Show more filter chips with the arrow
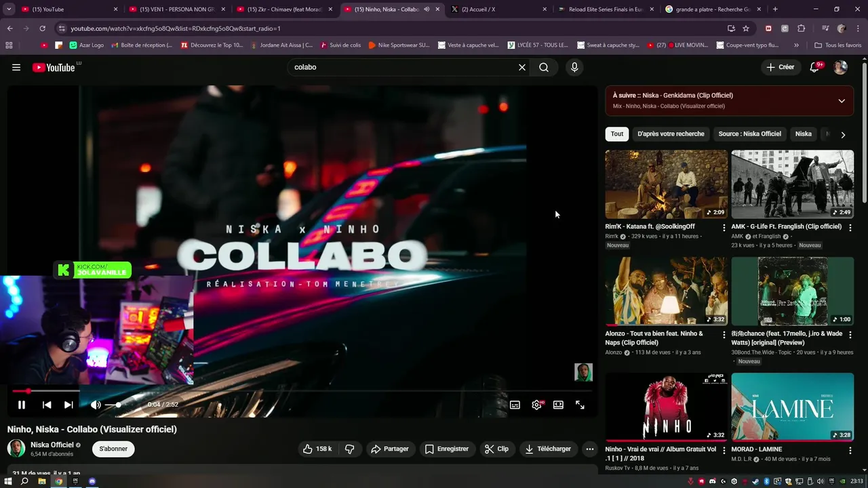This screenshot has width=868, height=488. tap(843, 135)
